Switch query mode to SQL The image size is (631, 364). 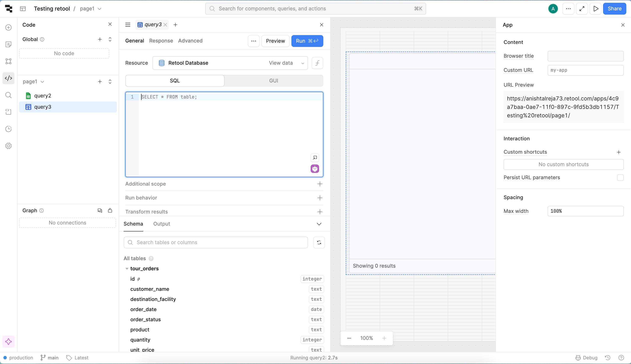click(175, 81)
